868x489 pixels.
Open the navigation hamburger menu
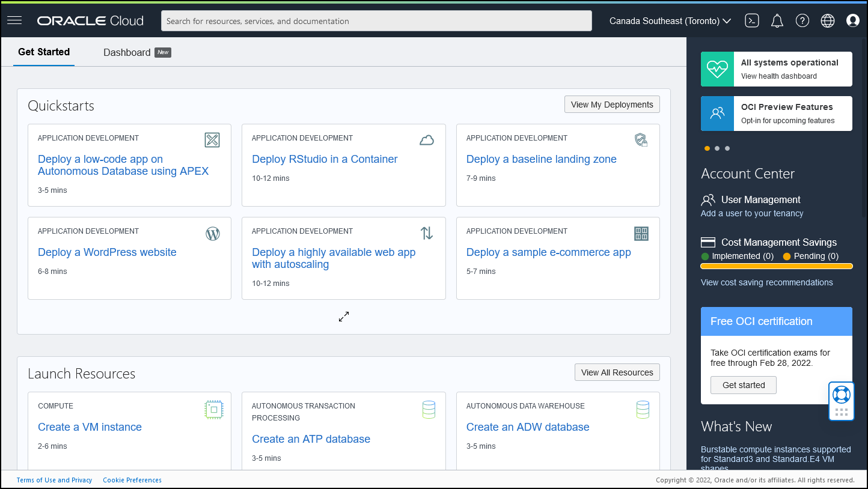coord(14,20)
